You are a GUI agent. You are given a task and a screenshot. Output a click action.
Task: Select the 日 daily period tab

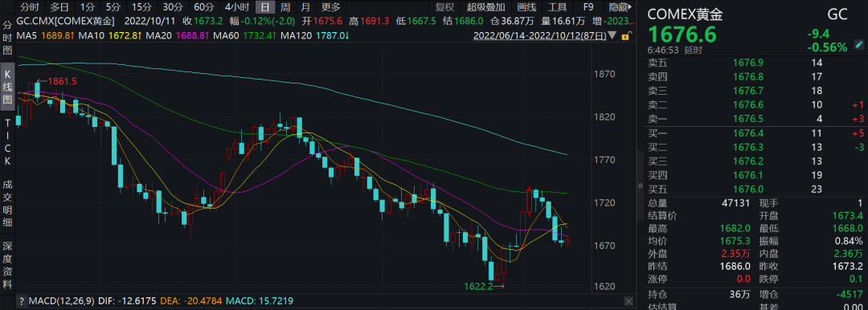point(266,7)
